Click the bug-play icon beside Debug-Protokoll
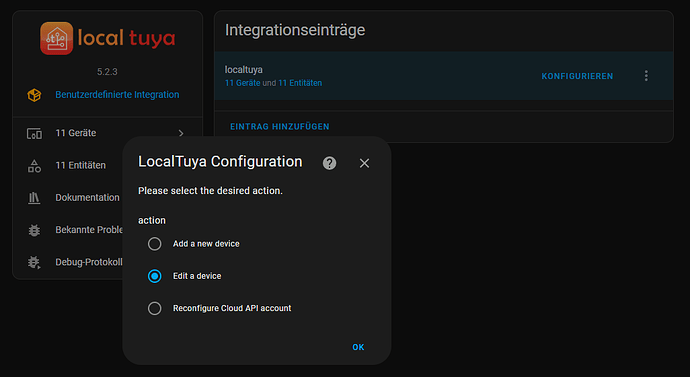 [34, 262]
